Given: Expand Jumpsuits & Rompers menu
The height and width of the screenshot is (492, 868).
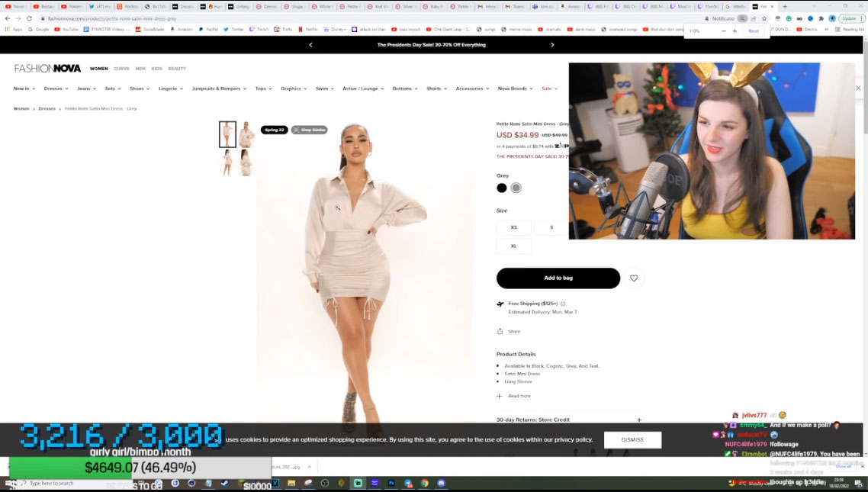Looking at the screenshot, I should 219,88.
